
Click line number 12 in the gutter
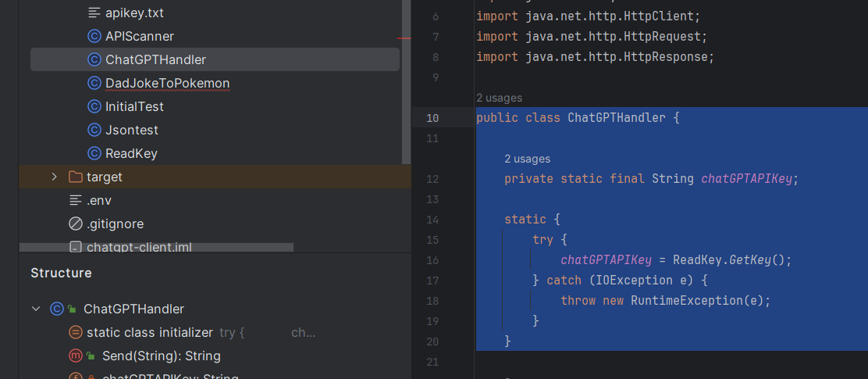(433, 179)
